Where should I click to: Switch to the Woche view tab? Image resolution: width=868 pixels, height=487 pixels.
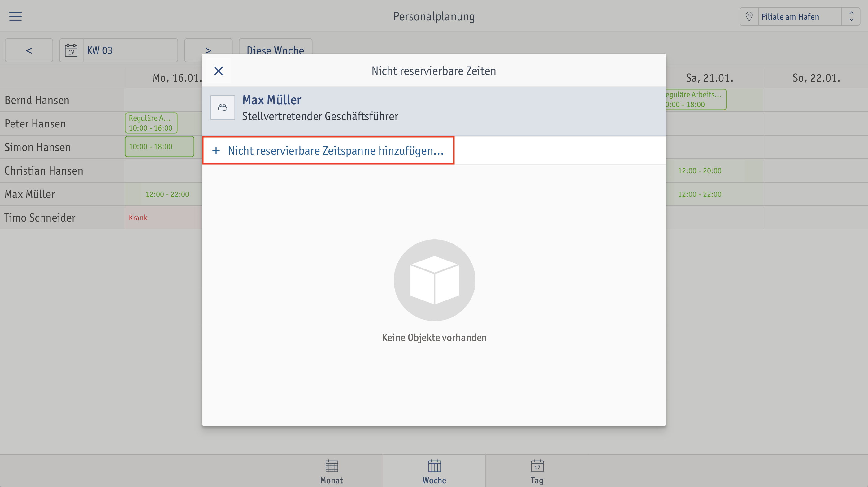tap(434, 472)
